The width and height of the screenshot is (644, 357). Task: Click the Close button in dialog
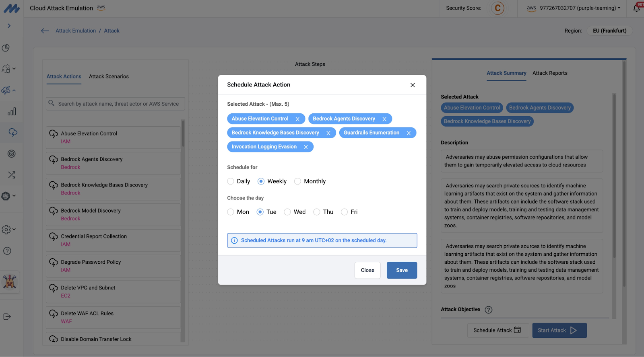(367, 270)
